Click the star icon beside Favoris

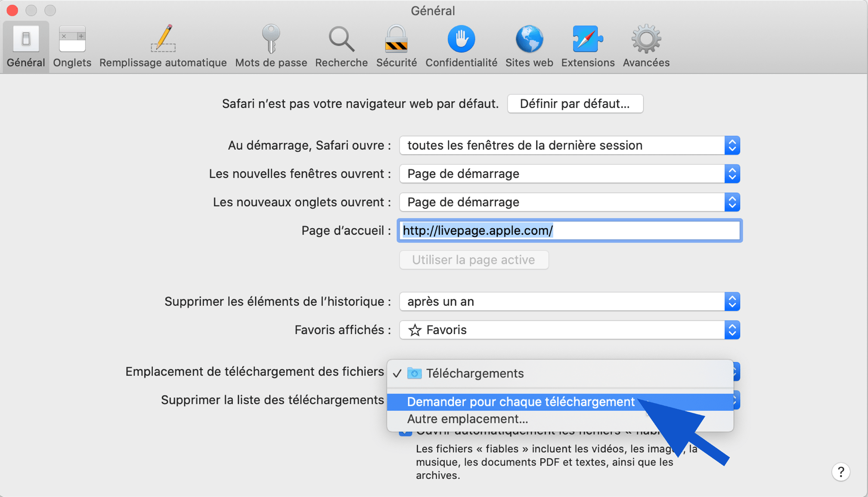pos(415,330)
